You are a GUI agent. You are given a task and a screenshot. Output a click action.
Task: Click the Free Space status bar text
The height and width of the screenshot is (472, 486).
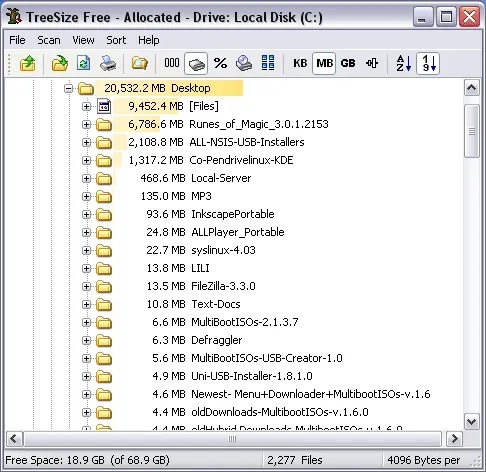pos(87,460)
